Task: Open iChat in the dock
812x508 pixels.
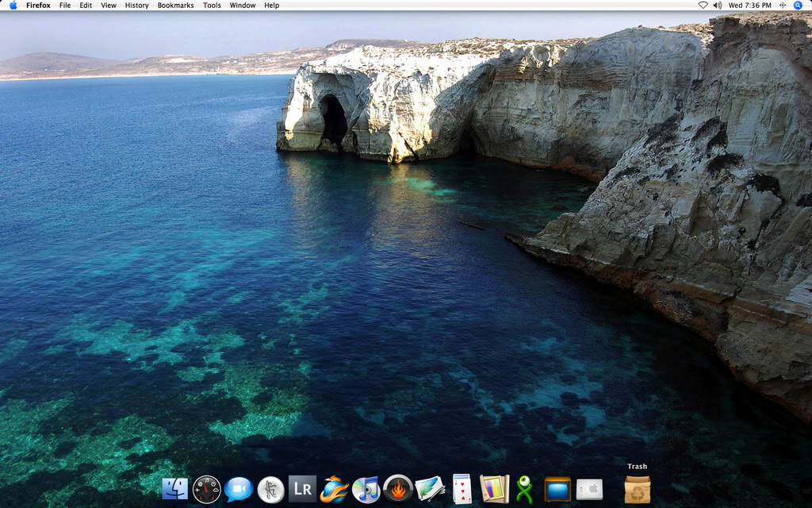Action: pos(238,488)
